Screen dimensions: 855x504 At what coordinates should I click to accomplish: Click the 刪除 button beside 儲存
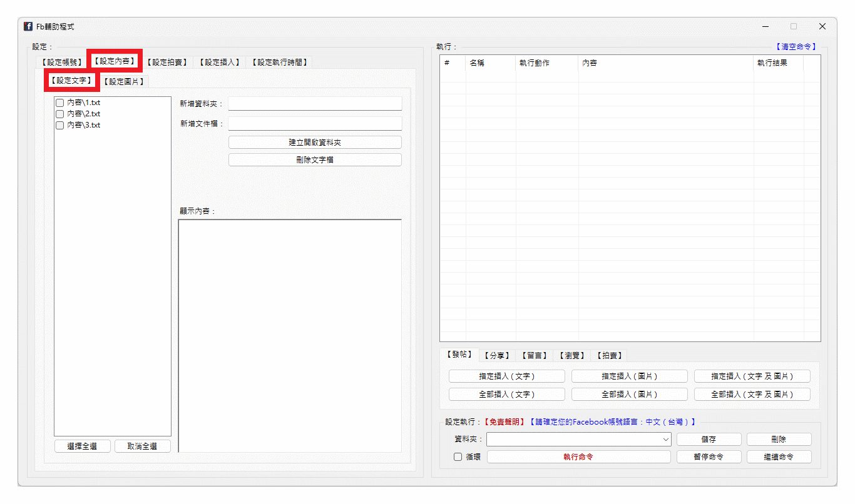coord(779,440)
